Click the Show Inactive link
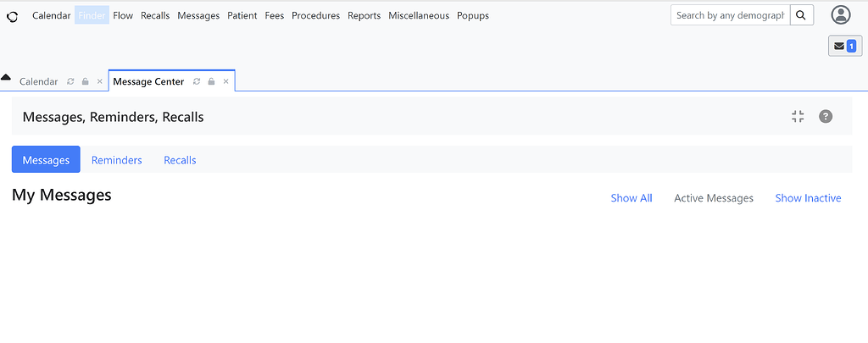 [x=808, y=198]
